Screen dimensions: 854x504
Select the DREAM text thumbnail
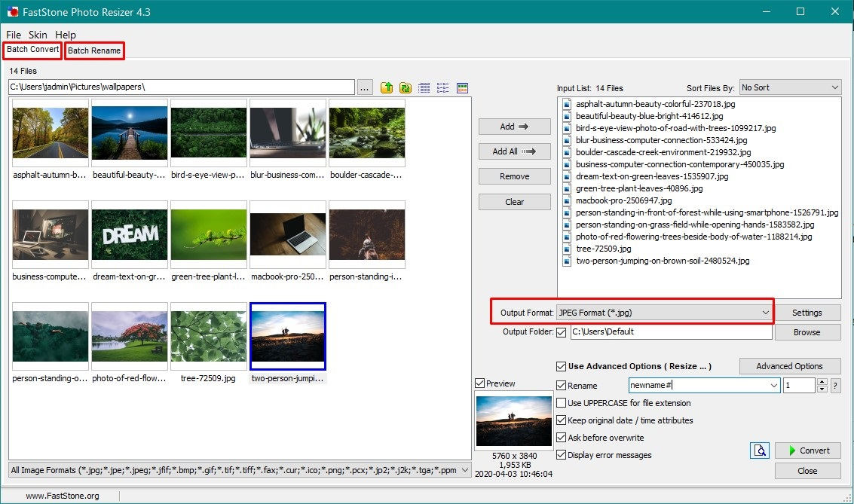(x=130, y=234)
